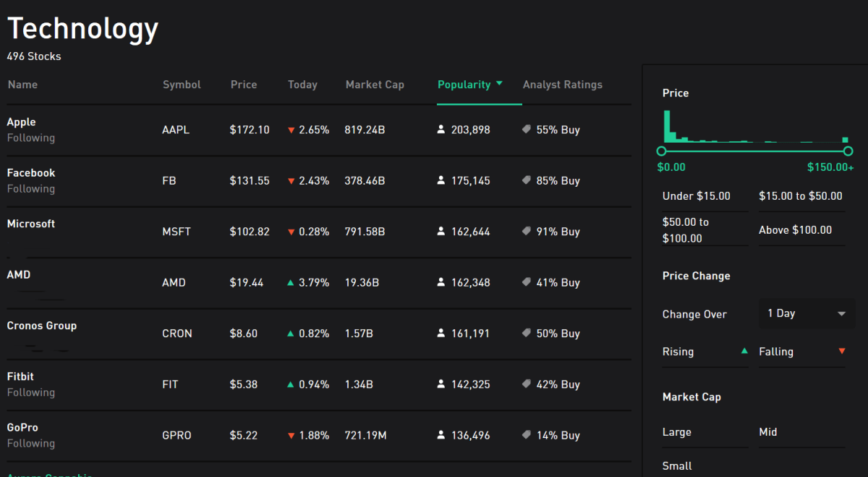Open the AAPL symbol link

click(x=176, y=130)
